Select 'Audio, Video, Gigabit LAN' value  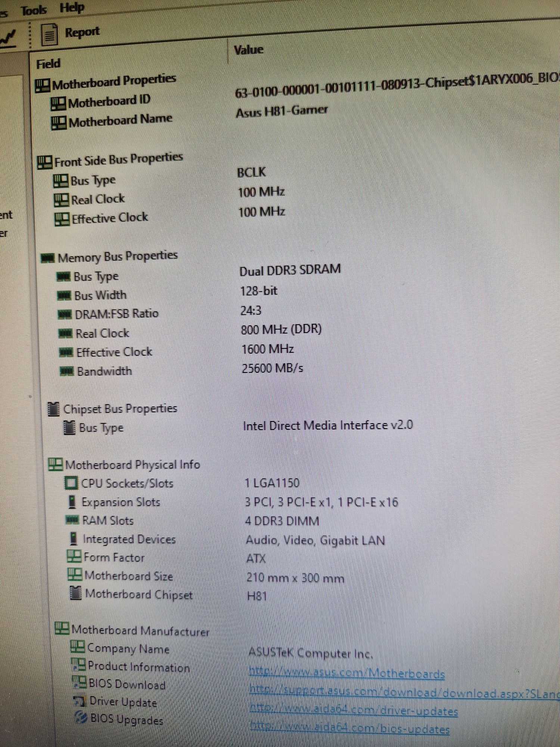pyautogui.click(x=315, y=540)
